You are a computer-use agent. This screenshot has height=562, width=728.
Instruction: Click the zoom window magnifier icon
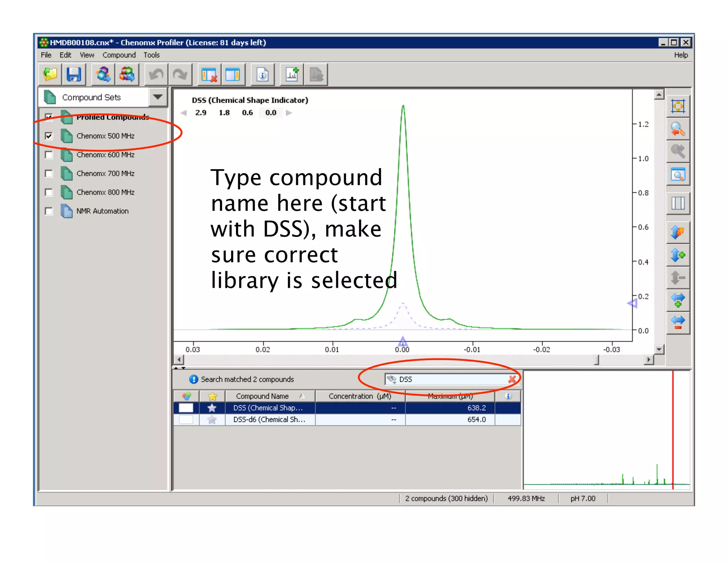(x=678, y=174)
